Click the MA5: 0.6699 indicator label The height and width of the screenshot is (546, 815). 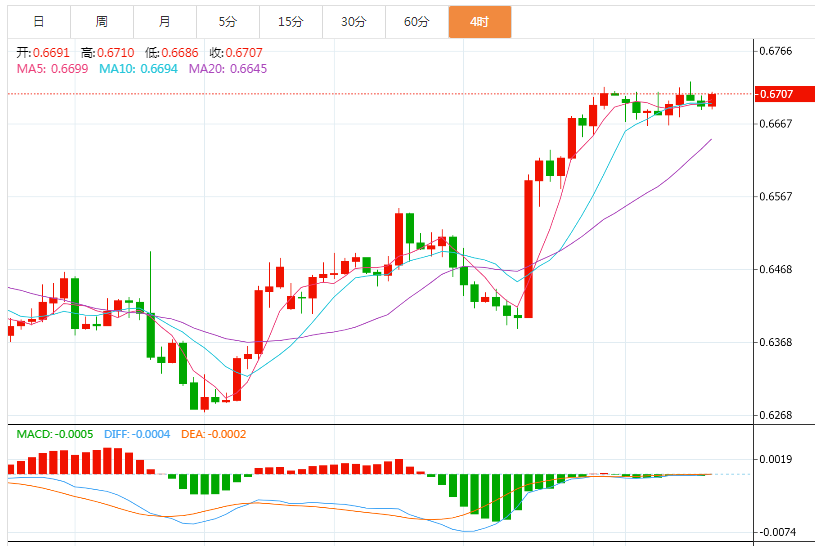tap(52, 69)
